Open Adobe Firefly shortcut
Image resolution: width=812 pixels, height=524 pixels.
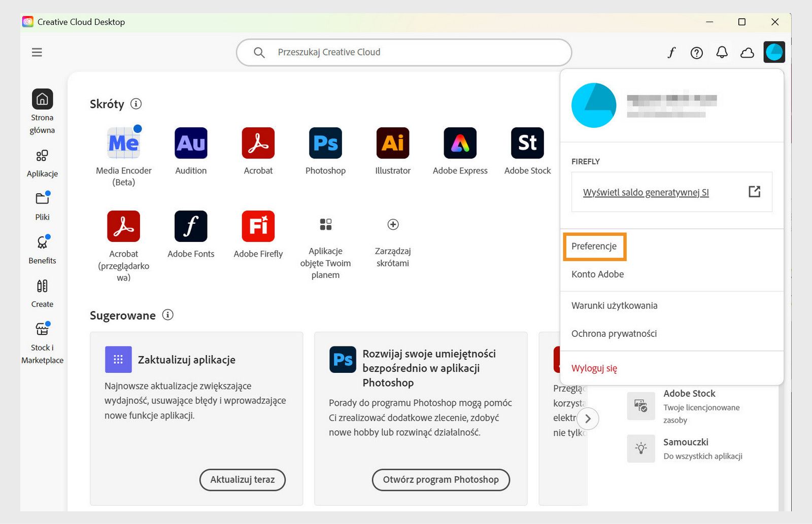click(x=258, y=227)
